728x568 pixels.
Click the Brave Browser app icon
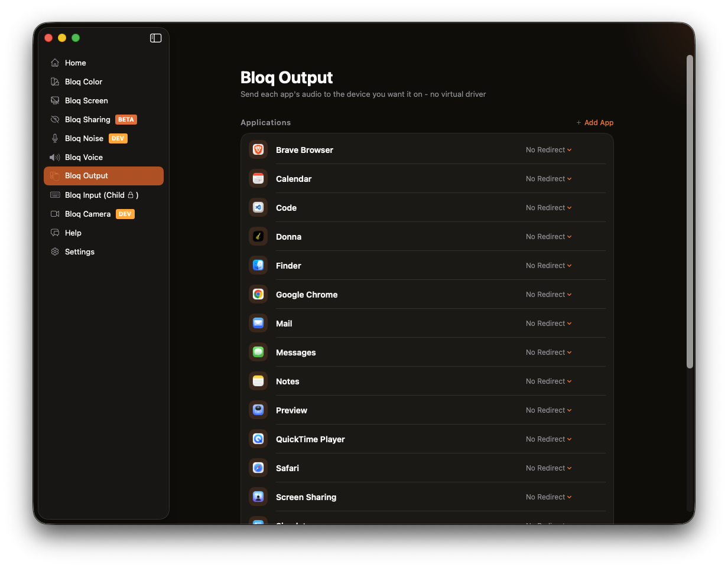(x=258, y=150)
